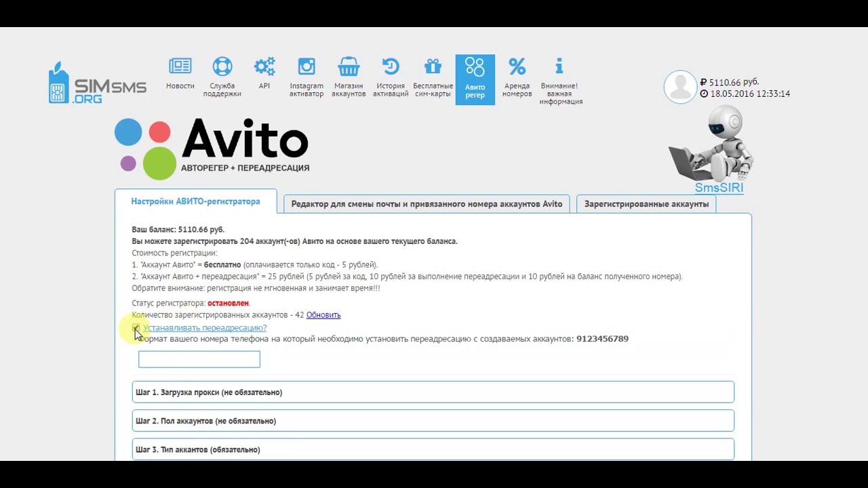
Task: Switch to Редактор для смены почты tab
Action: (427, 204)
